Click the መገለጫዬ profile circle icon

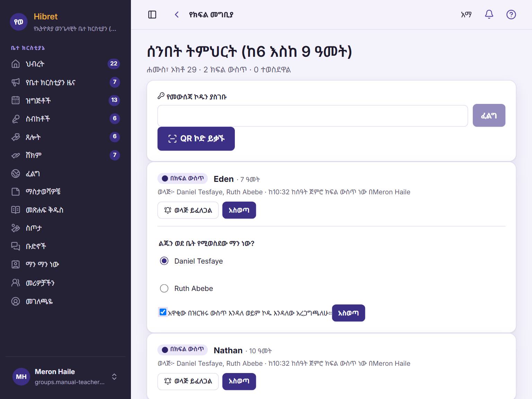(16, 301)
